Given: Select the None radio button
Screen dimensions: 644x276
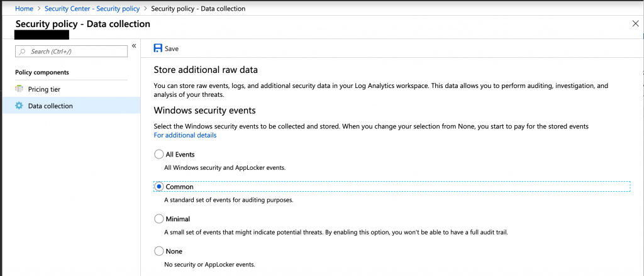Looking at the screenshot, I should (x=158, y=251).
